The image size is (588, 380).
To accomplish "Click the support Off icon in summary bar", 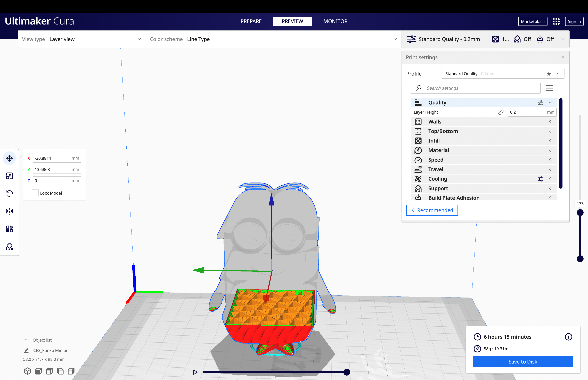I will click(x=517, y=39).
